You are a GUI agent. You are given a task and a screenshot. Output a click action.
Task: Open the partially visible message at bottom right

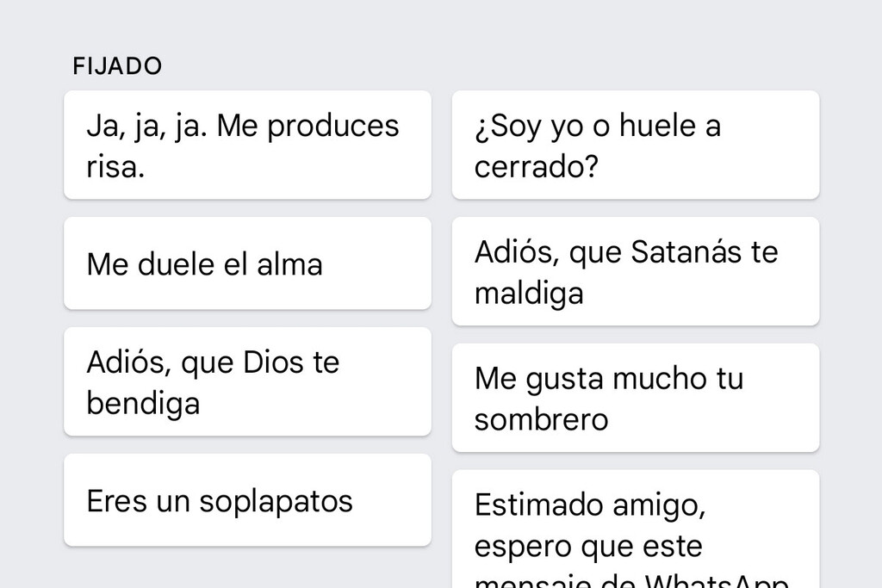pyautogui.click(x=635, y=525)
